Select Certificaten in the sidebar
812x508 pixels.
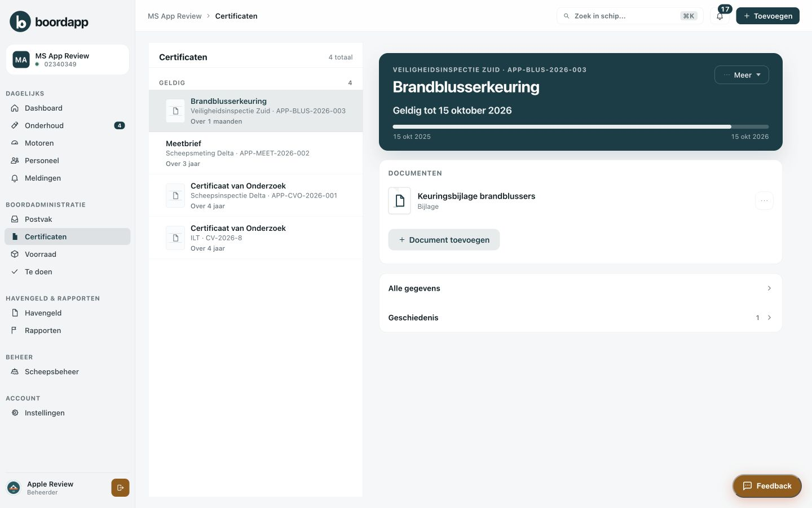pos(68,237)
